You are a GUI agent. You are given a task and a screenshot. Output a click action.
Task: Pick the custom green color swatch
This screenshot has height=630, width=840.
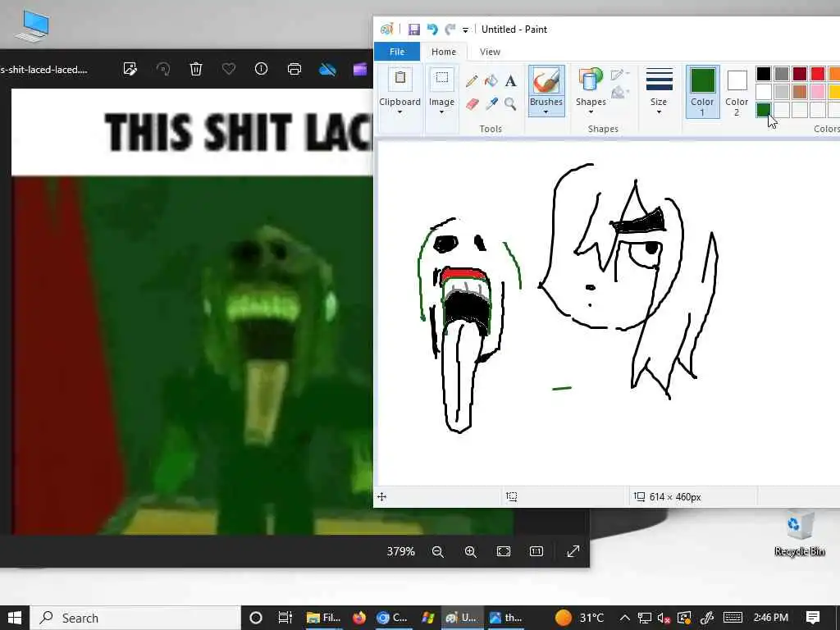[764, 110]
